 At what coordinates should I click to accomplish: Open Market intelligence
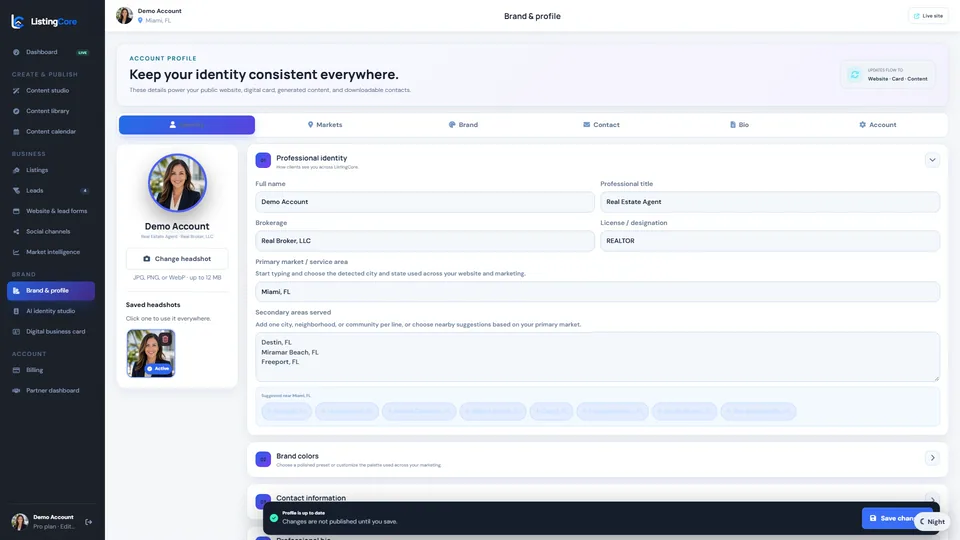pyautogui.click(x=53, y=252)
